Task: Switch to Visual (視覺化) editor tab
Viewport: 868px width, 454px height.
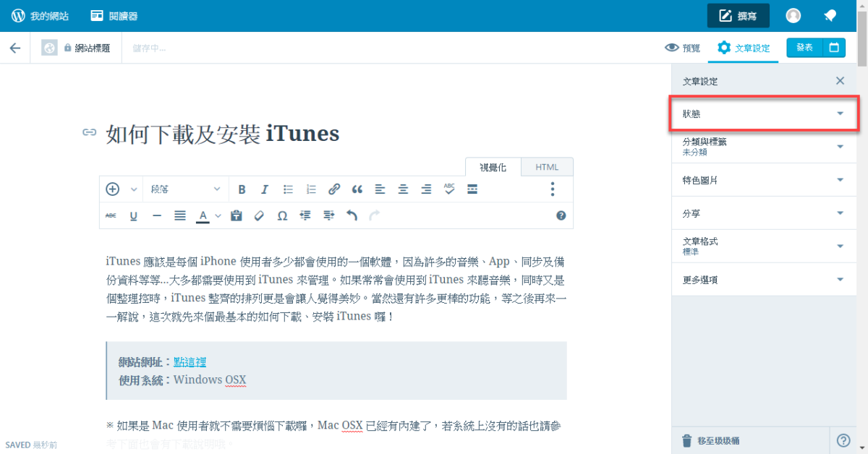Action: pos(493,167)
